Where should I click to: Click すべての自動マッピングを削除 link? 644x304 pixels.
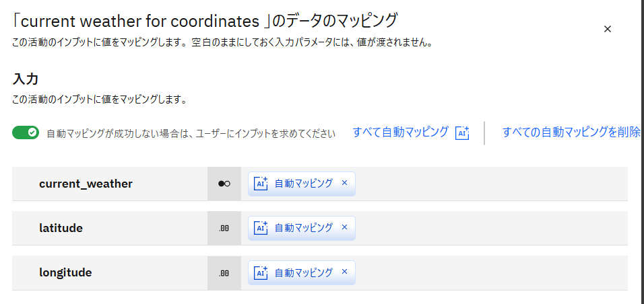click(571, 132)
